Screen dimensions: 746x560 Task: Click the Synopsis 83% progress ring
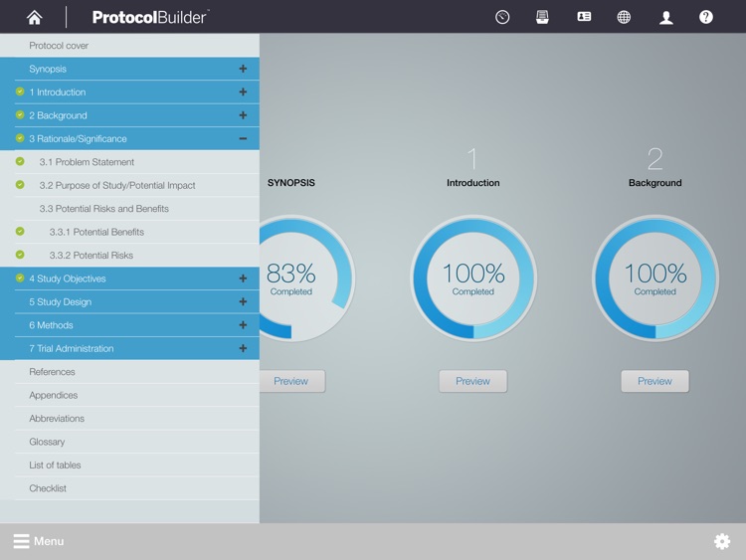click(307, 279)
